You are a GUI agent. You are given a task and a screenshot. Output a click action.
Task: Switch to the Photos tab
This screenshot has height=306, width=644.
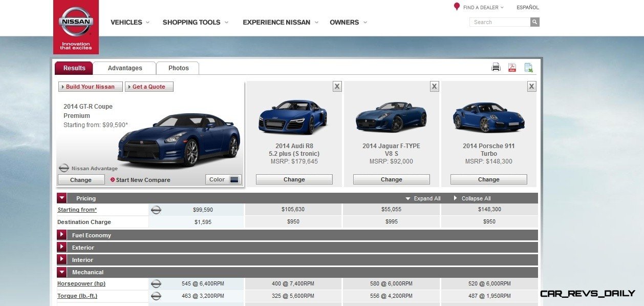(178, 68)
